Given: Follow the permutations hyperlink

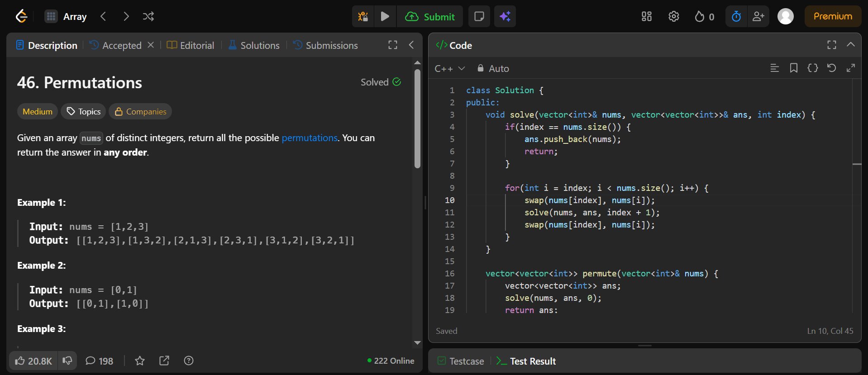Looking at the screenshot, I should click(x=310, y=138).
